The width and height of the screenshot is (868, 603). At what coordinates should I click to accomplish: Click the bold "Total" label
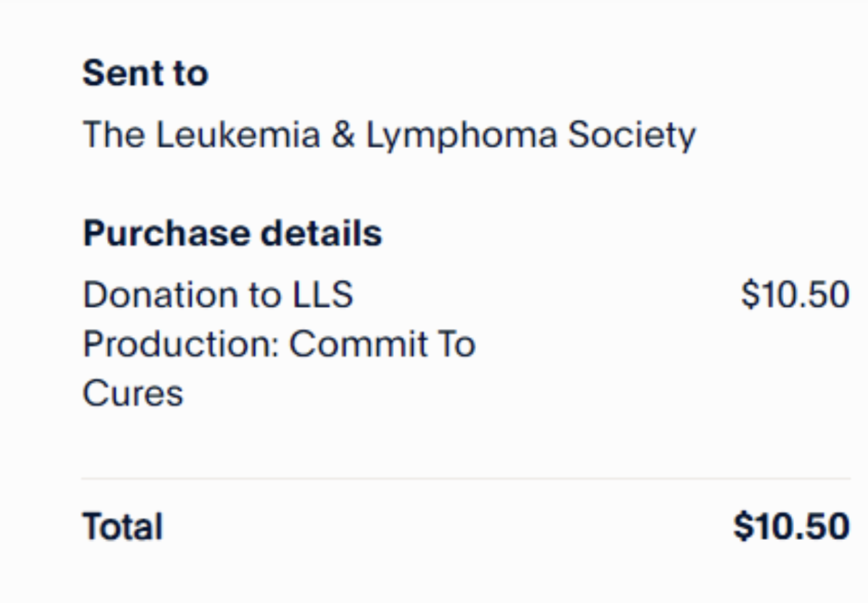coord(123,527)
